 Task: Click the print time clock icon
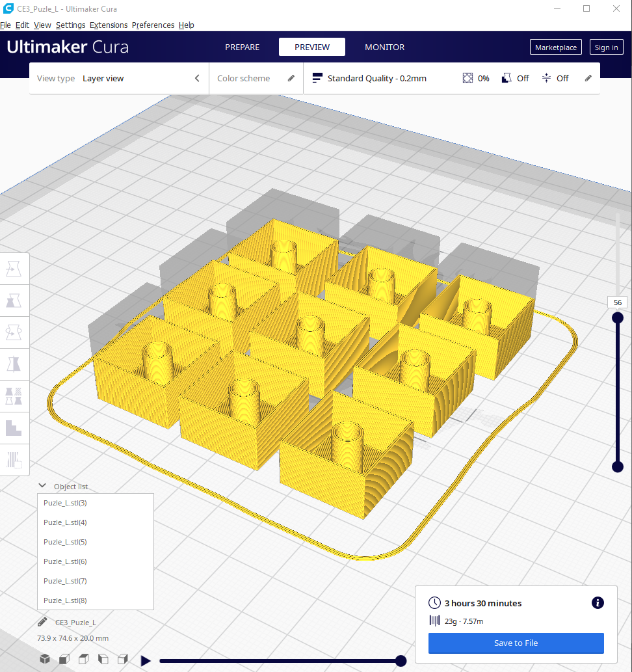[434, 602]
